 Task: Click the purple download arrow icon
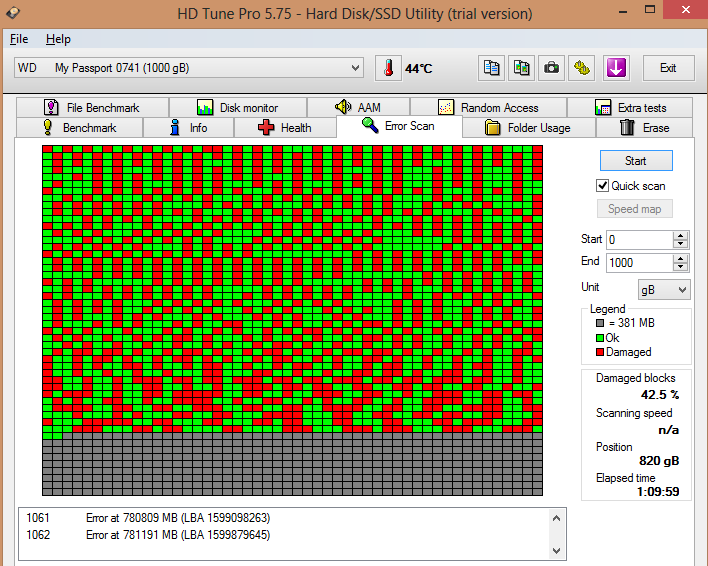616,68
